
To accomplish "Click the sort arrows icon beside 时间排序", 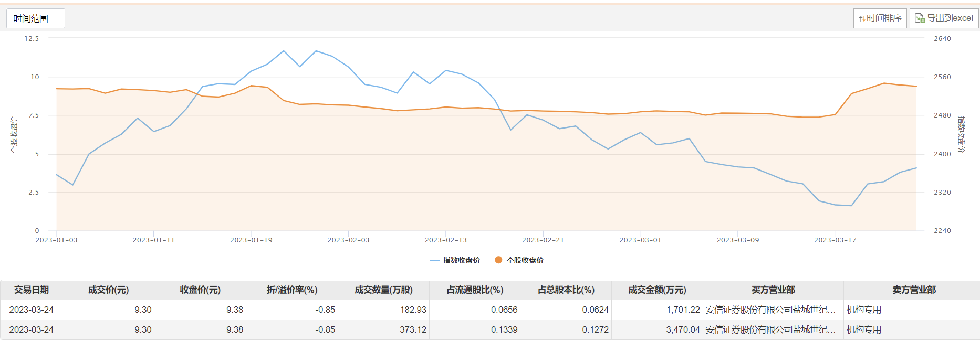I will pyautogui.click(x=862, y=19).
